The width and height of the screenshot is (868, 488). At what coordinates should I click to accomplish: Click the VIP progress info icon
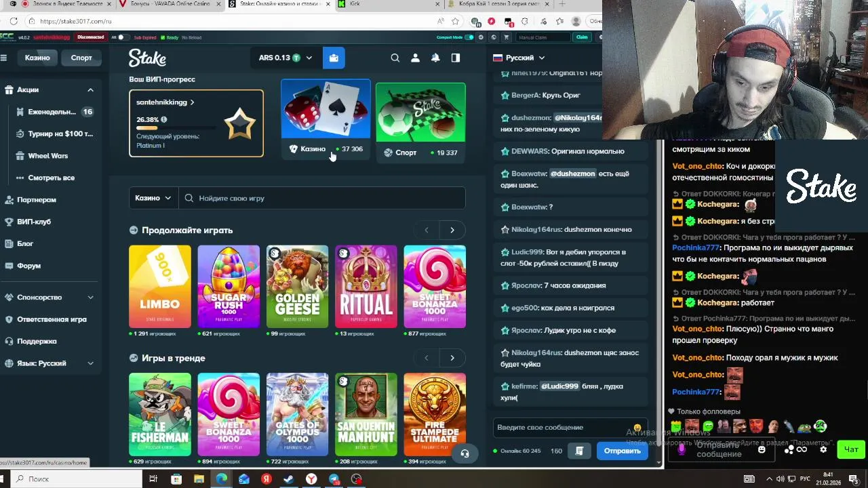pos(163,119)
